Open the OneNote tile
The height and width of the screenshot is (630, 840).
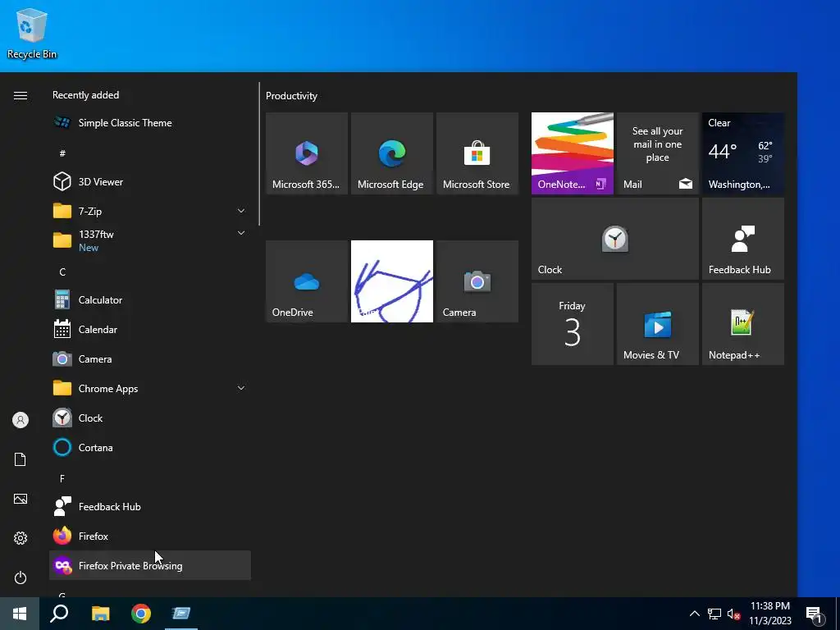pyautogui.click(x=572, y=153)
